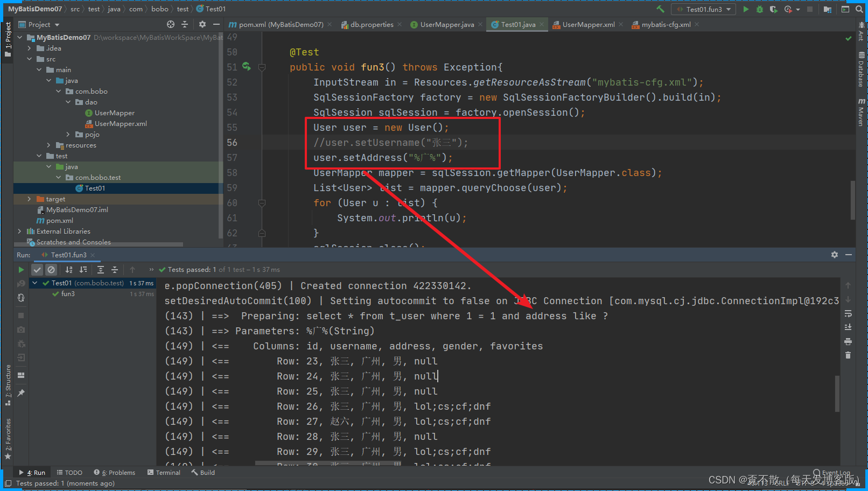This screenshot has height=491, width=868.
Task: Enable soft-wrap in console output
Action: click(x=848, y=312)
